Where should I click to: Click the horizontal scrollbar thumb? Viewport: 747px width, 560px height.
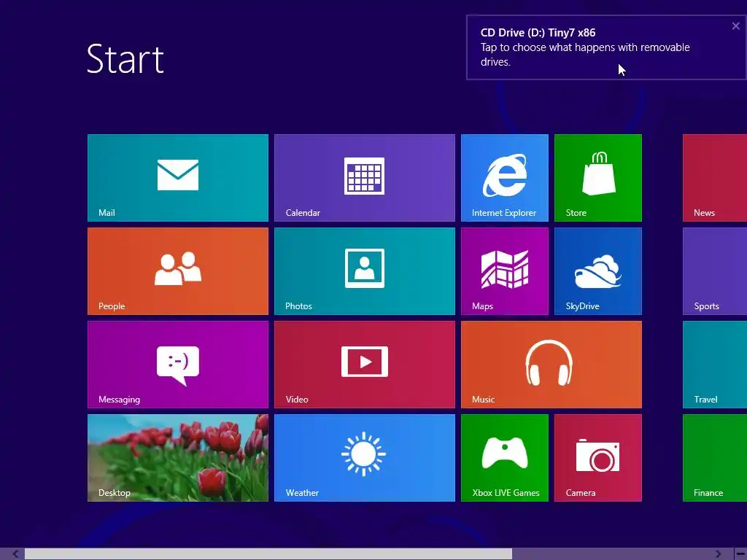268,554
